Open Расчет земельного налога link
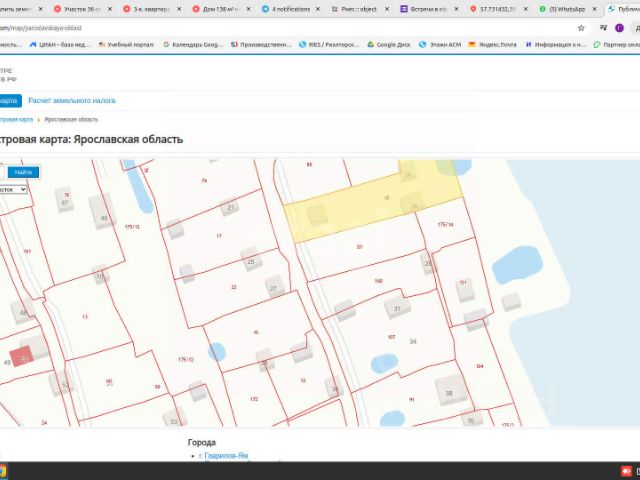Image resolution: width=640 pixels, height=480 pixels. pos(72,100)
